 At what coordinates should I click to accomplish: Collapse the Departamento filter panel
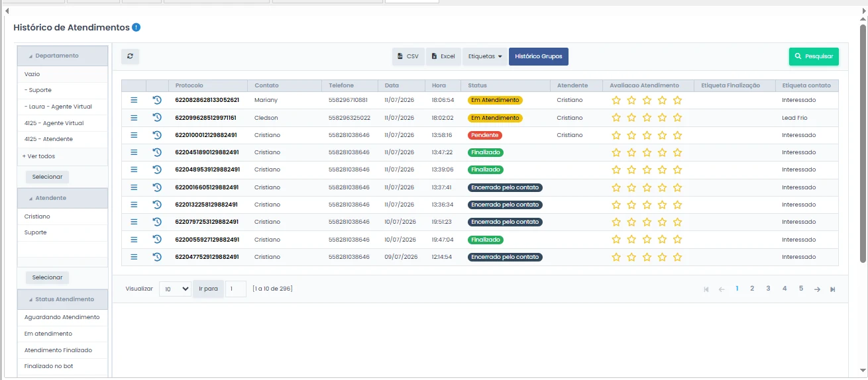tap(63, 56)
